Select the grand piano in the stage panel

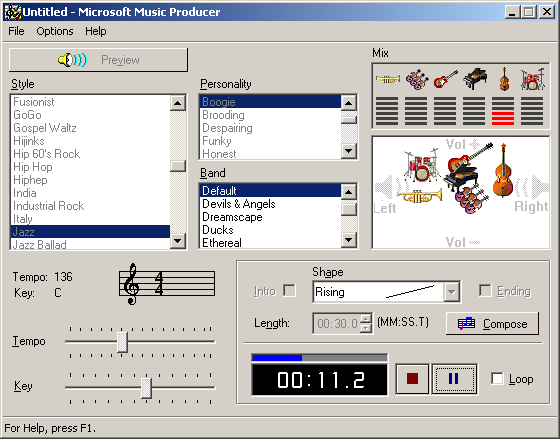pyautogui.click(x=461, y=178)
